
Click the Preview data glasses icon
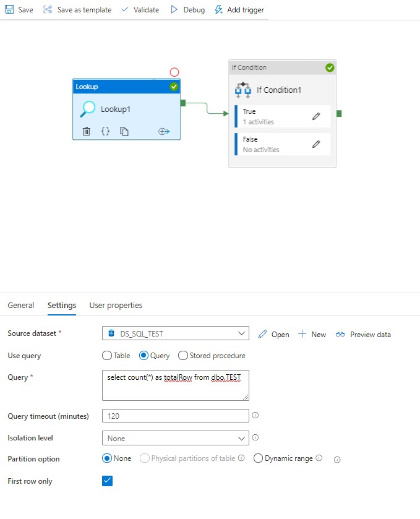coord(340,334)
